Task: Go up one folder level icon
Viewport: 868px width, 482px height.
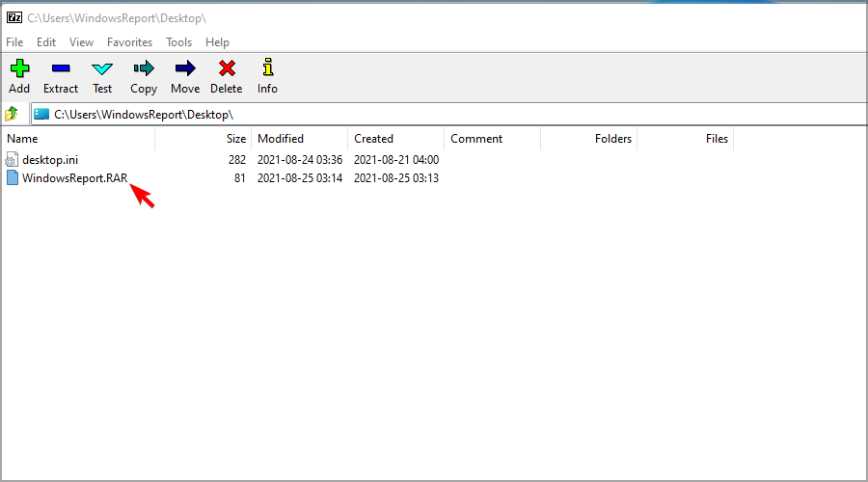Action: coord(12,114)
